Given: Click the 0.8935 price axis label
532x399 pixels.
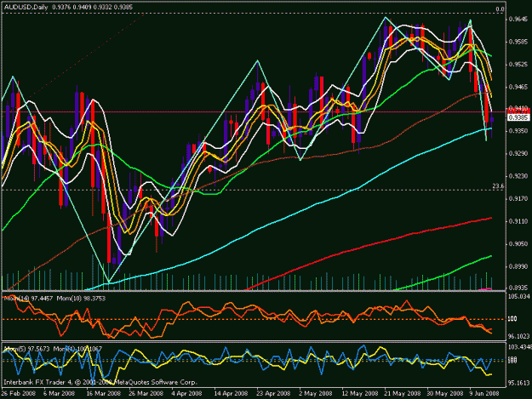Looking at the screenshot, I should click(x=518, y=288).
